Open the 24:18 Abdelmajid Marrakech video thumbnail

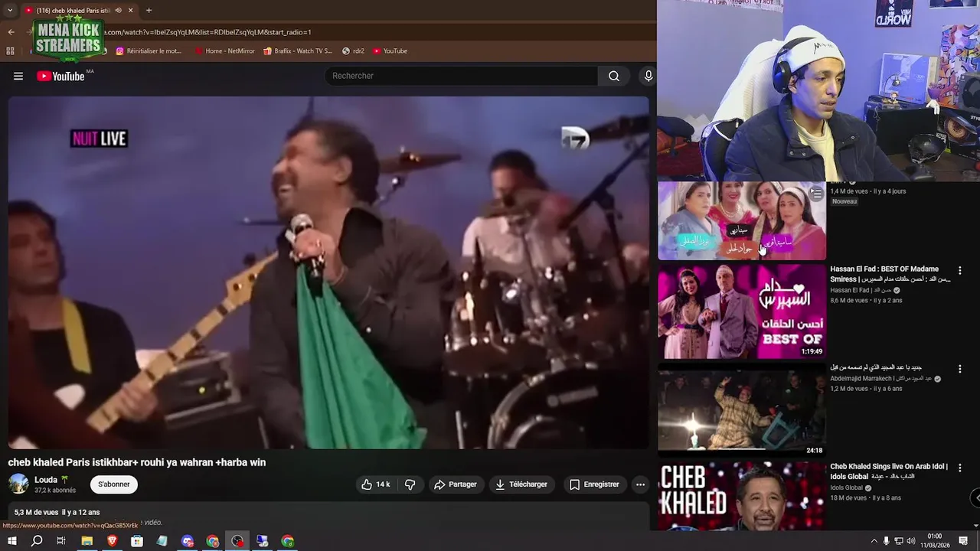click(x=742, y=410)
